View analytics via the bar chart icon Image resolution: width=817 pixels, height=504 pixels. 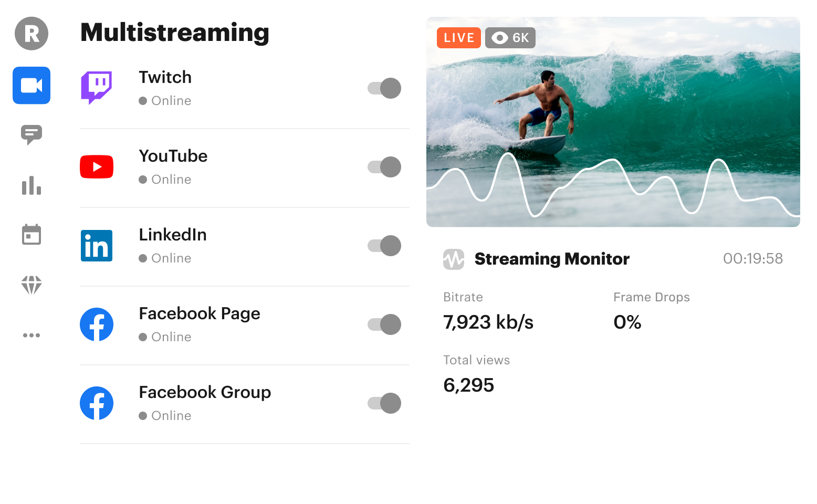coord(31,186)
